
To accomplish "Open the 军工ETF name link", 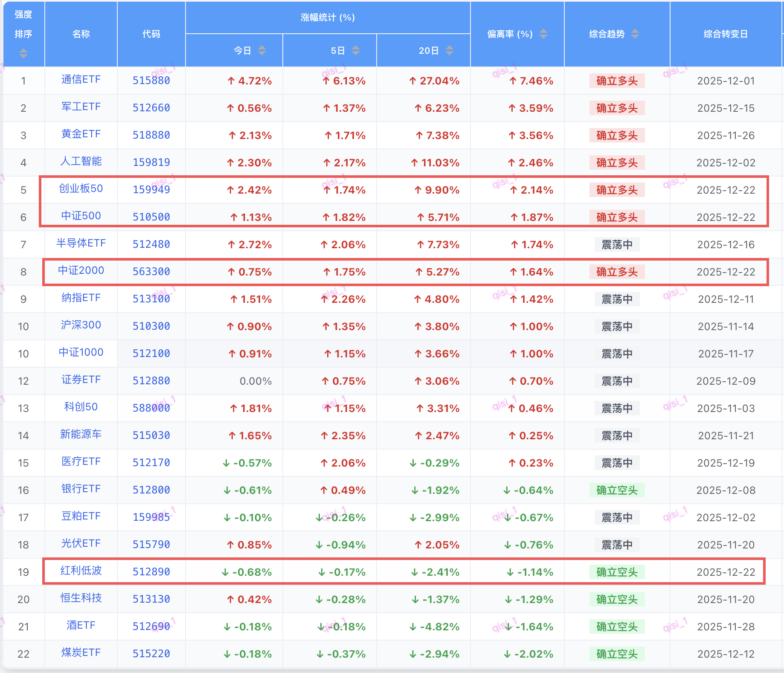I will click(x=81, y=107).
